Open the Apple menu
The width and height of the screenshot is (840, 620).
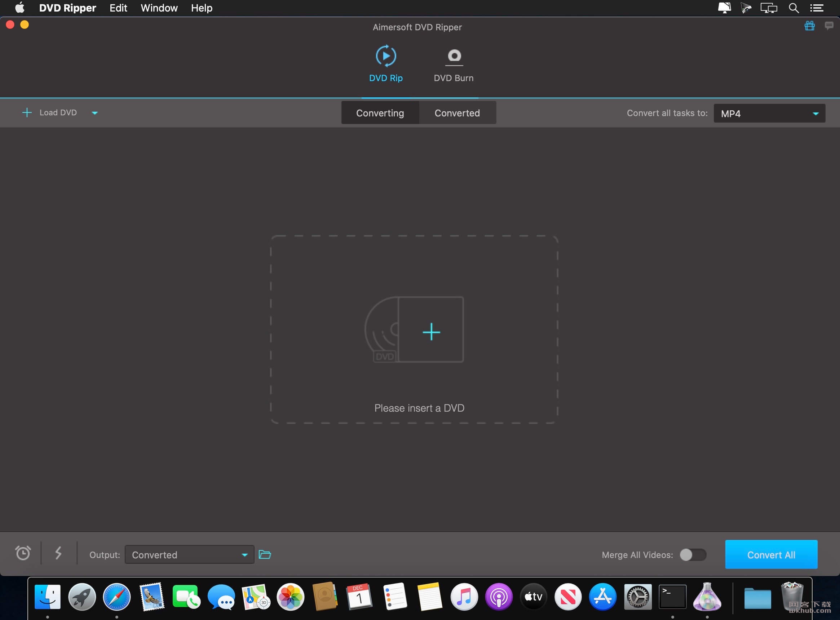[x=19, y=8]
